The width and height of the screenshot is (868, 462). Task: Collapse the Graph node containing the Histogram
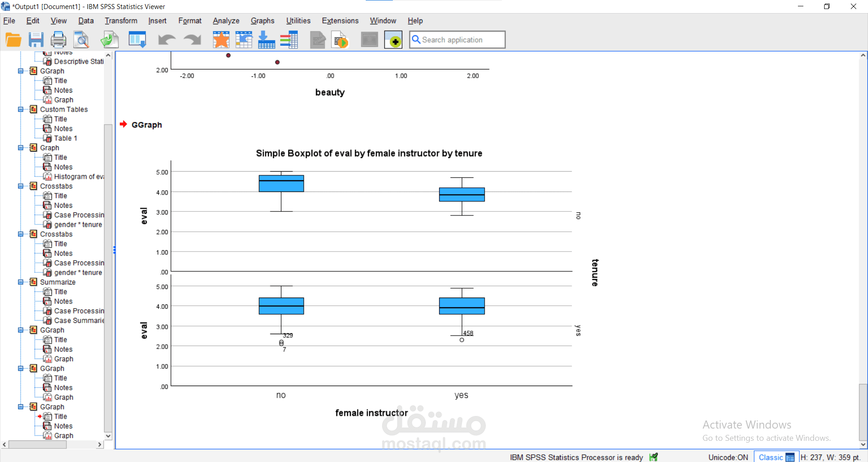click(x=20, y=148)
